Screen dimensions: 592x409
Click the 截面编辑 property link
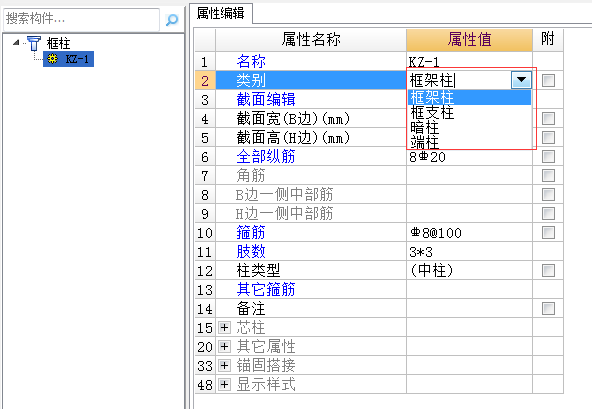266,99
